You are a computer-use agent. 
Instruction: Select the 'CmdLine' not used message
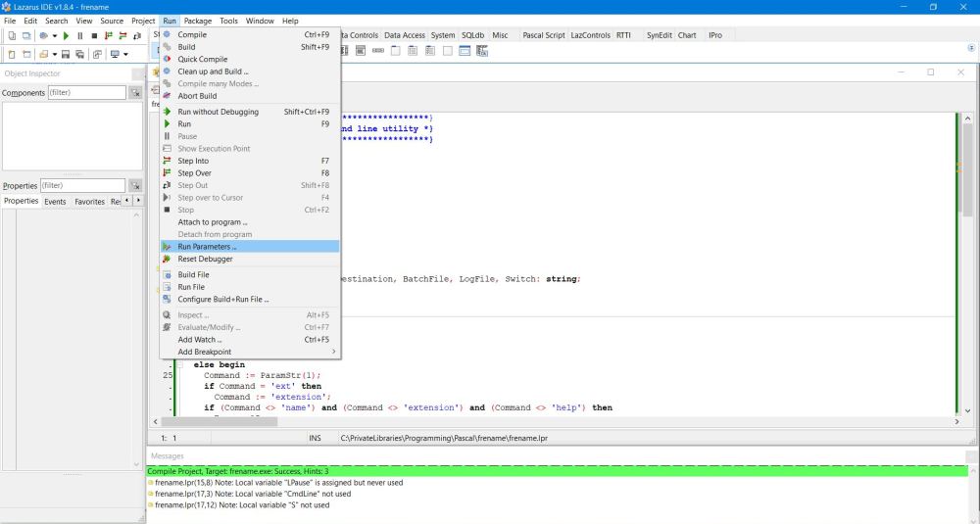253,494
